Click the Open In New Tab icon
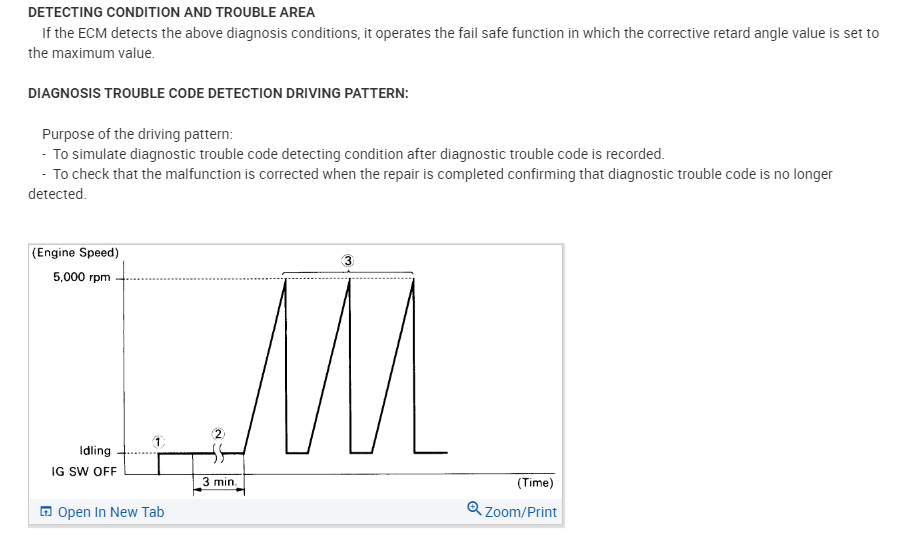This screenshot has width=906, height=547. tap(47, 512)
